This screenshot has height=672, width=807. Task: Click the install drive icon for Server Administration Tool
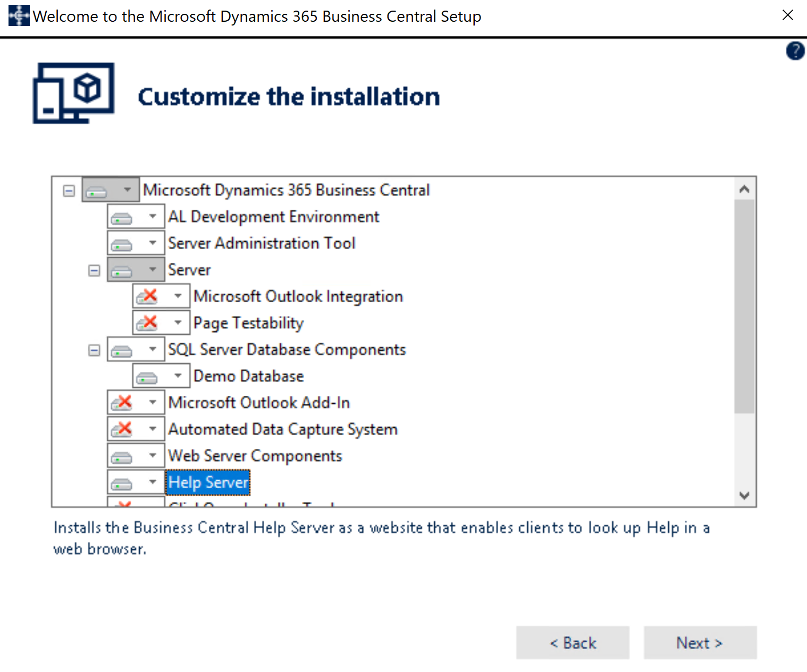pos(122,244)
